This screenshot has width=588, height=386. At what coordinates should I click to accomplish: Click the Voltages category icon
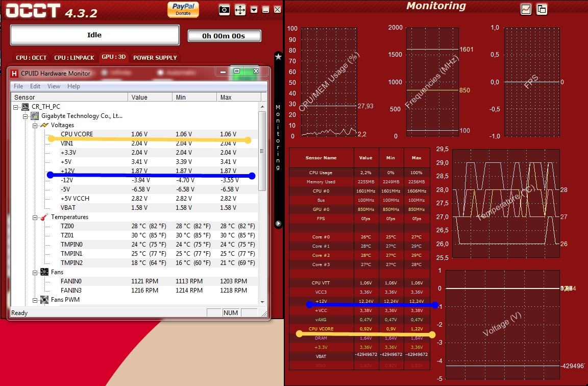click(x=44, y=125)
